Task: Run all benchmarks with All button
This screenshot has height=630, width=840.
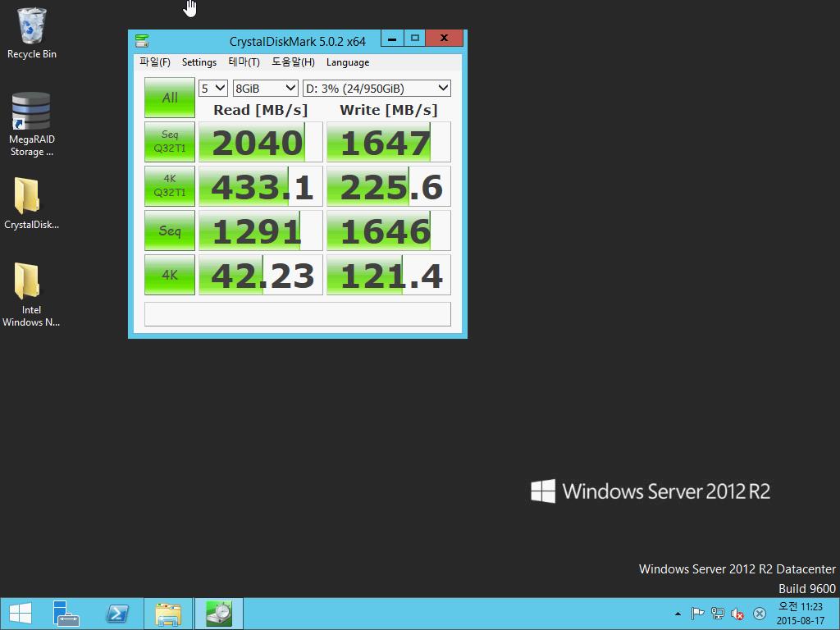Action: click(170, 98)
